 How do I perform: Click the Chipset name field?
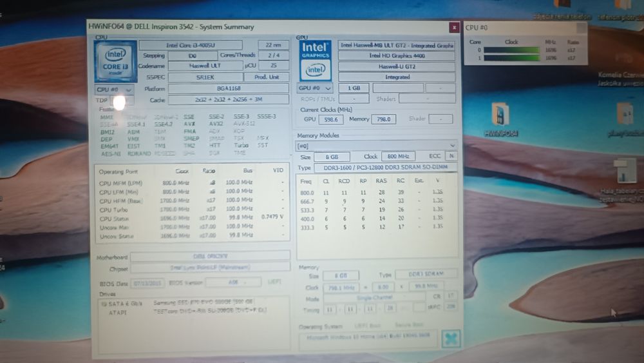(x=211, y=268)
